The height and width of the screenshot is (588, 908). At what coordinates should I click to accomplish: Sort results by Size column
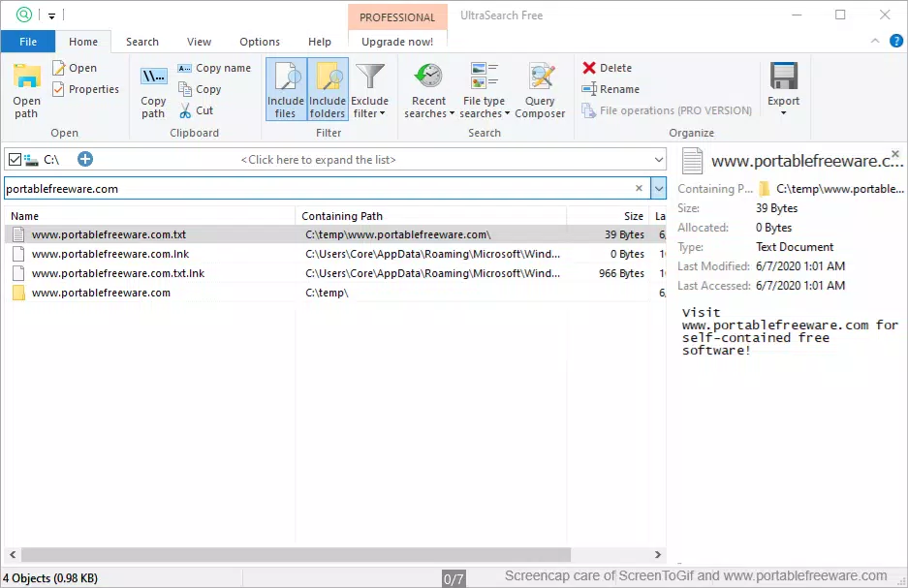point(608,216)
